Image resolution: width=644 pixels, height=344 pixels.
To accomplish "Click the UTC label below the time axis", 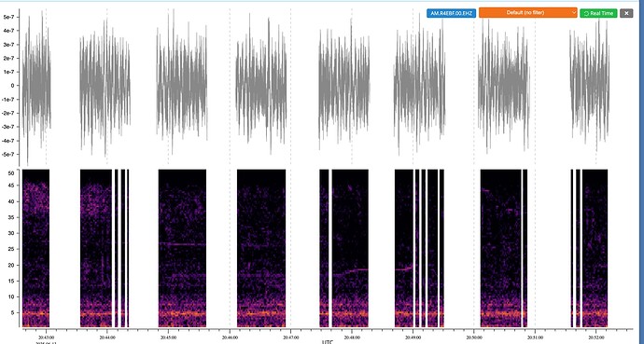I will pos(328,341).
